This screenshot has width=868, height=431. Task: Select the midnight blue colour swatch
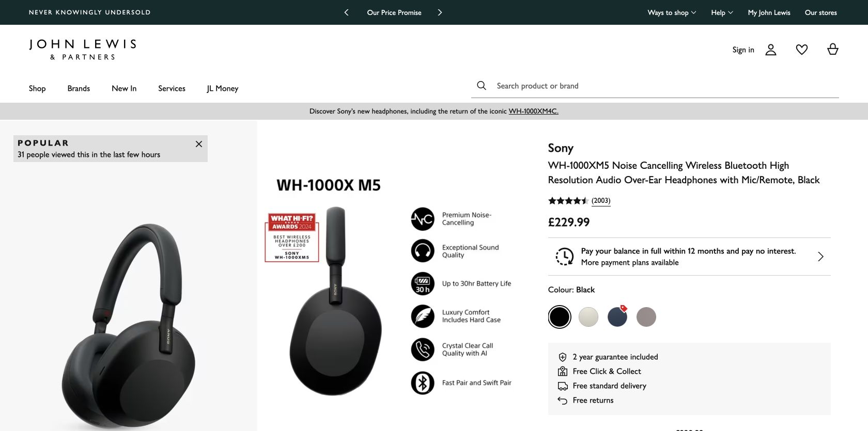(617, 317)
